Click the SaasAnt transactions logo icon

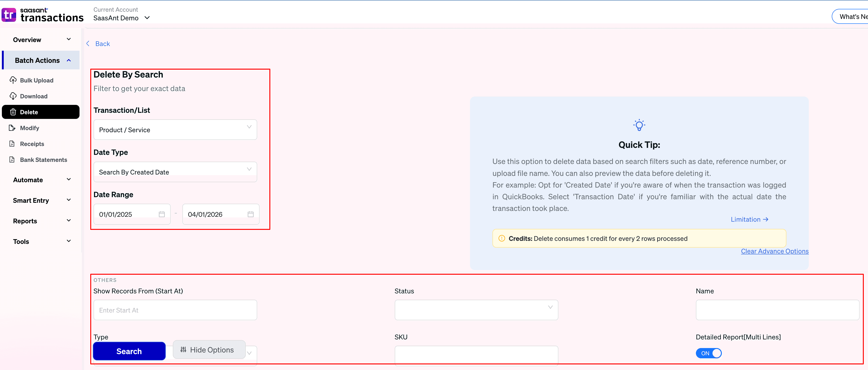pos(9,15)
